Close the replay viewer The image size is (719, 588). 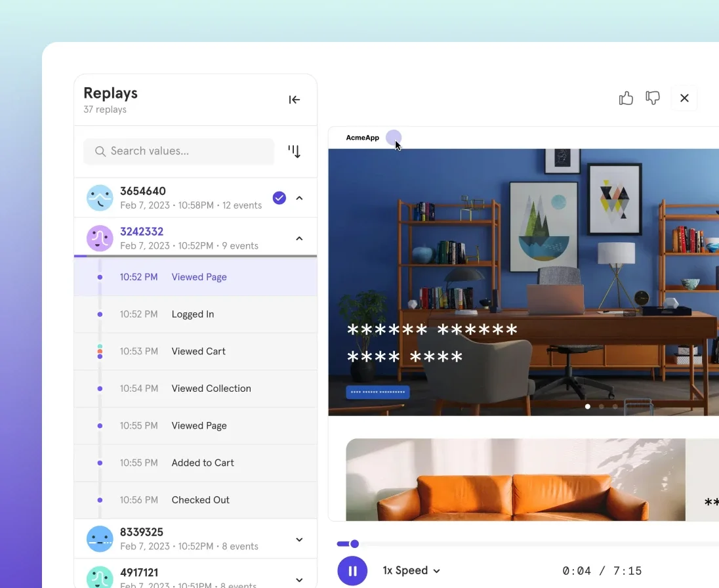pyautogui.click(x=684, y=98)
